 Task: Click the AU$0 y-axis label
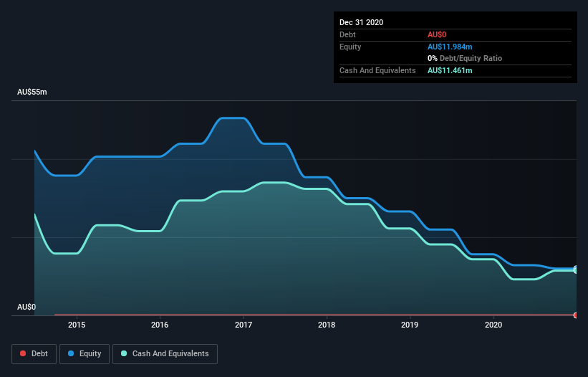pos(26,307)
